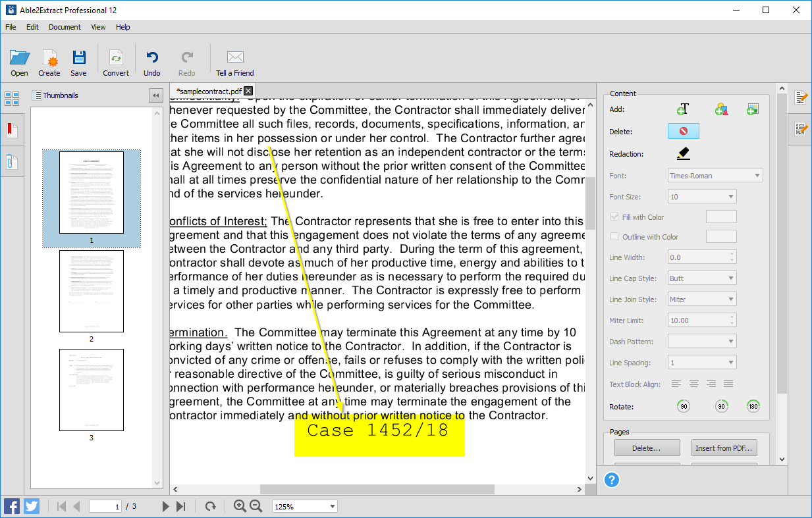
Task: Click the Open folder icon
Action: coord(19,58)
